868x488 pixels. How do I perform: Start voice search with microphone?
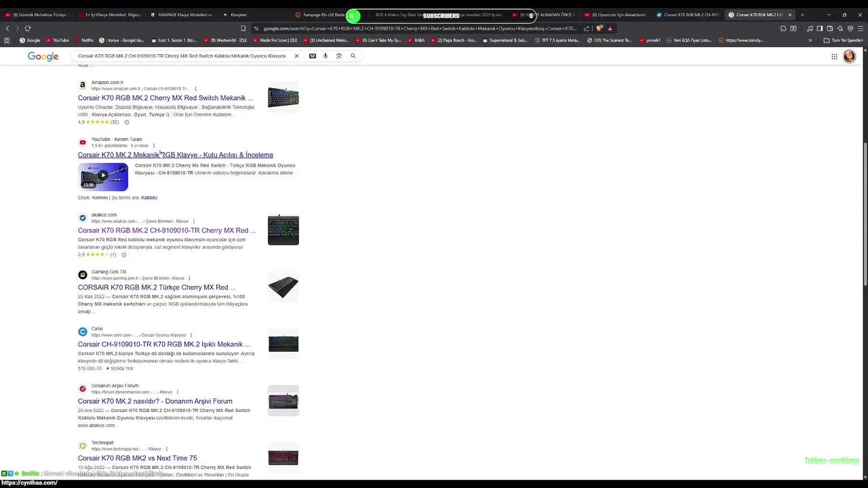click(x=325, y=56)
